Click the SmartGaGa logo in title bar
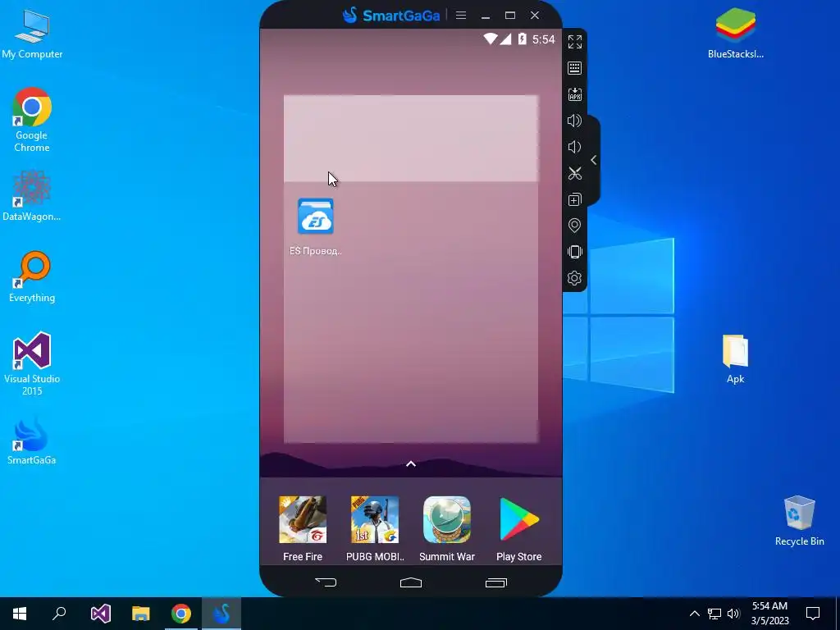The height and width of the screenshot is (630, 840). 391,15
